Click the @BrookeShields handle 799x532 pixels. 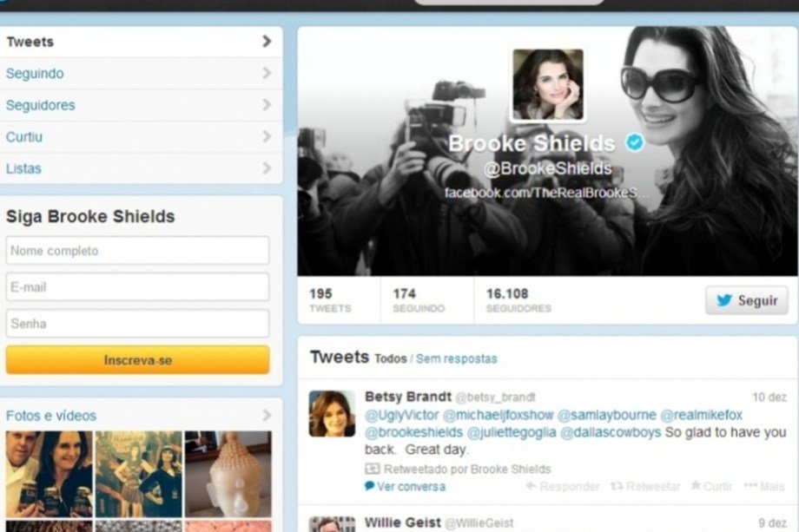point(548,168)
